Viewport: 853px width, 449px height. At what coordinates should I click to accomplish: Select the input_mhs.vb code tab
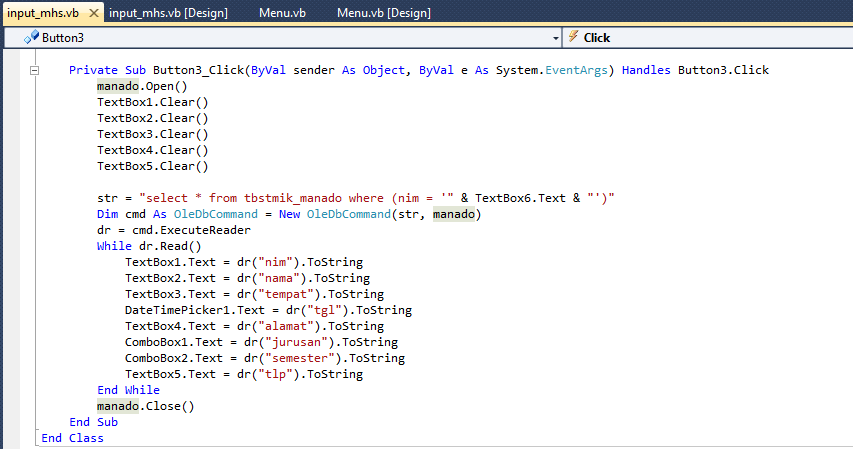pos(43,13)
